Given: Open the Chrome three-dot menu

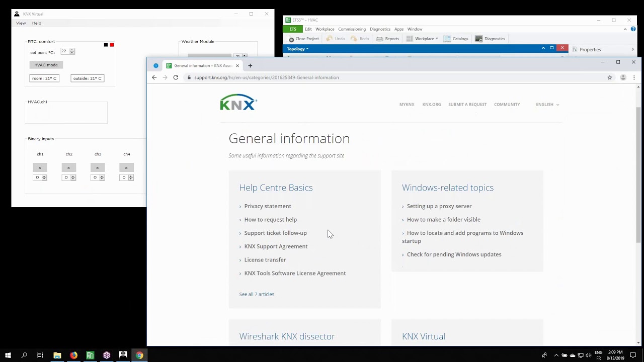Looking at the screenshot, I should point(634,77).
